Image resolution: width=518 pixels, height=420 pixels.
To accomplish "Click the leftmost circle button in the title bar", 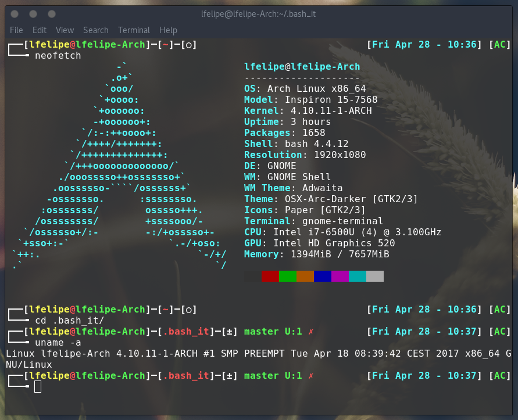I will point(15,14).
